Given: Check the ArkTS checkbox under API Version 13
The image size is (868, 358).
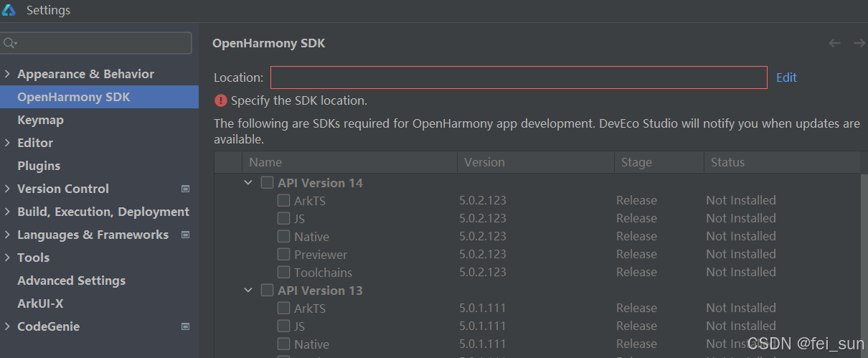Looking at the screenshot, I should pyautogui.click(x=283, y=308).
